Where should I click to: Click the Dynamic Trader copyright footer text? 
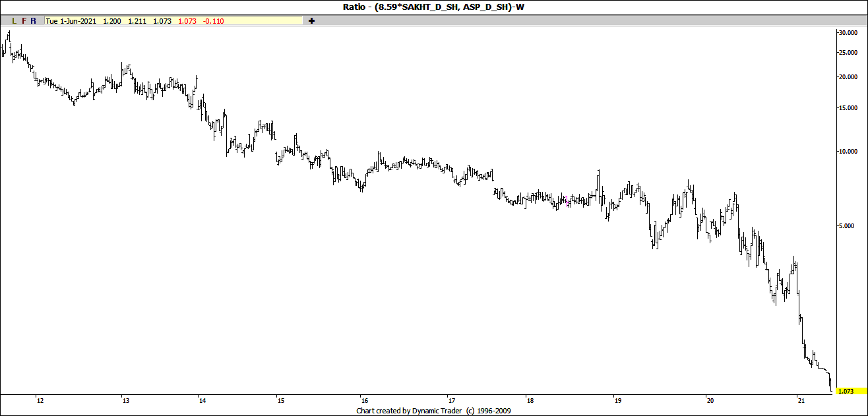433,411
